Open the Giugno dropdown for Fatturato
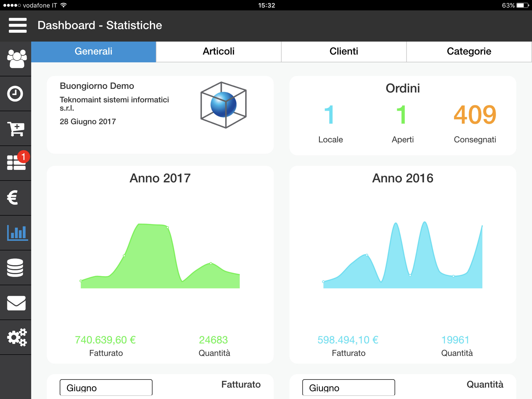 [106, 388]
